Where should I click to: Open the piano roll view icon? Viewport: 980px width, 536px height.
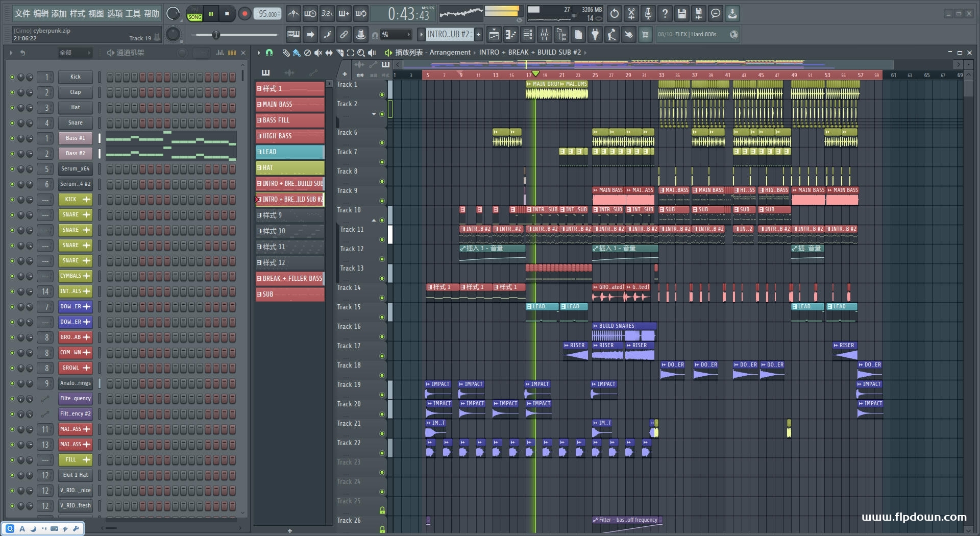click(511, 35)
